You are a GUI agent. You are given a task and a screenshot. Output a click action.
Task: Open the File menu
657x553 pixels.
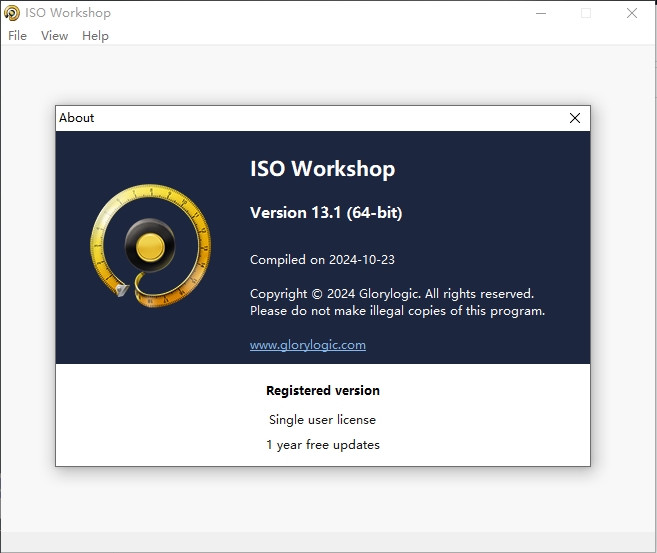click(17, 36)
